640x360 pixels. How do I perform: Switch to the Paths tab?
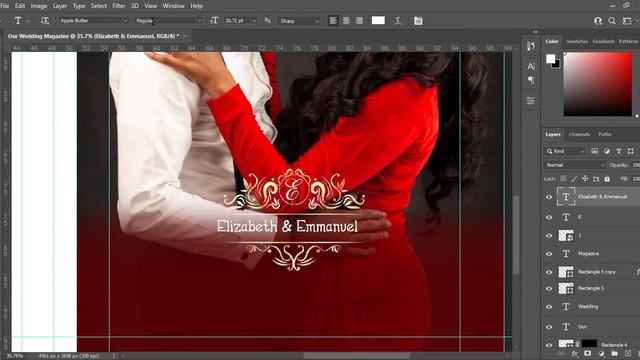604,134
